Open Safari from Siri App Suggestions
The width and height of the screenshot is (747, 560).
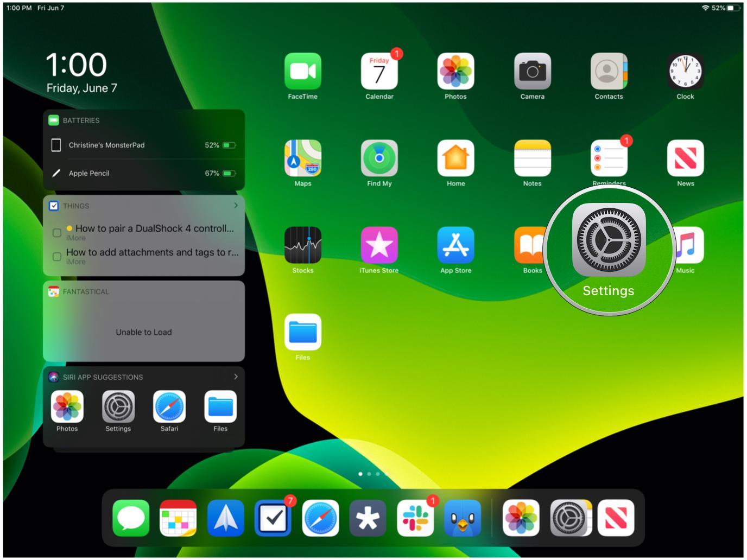(169, 407)
